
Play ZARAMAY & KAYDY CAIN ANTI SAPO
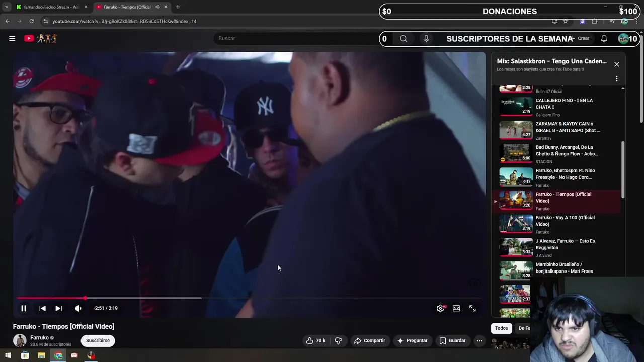click(557, 130)
